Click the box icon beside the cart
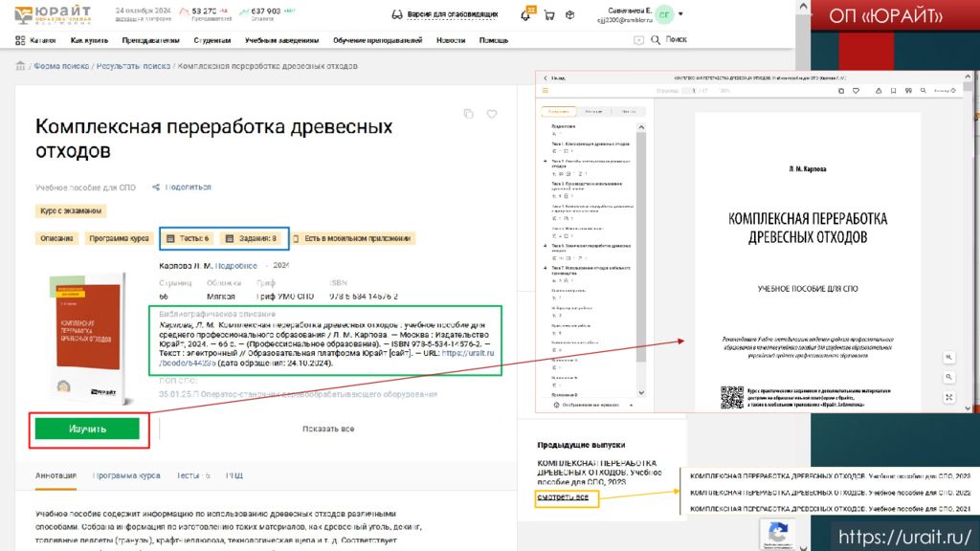 coord(570,15)
